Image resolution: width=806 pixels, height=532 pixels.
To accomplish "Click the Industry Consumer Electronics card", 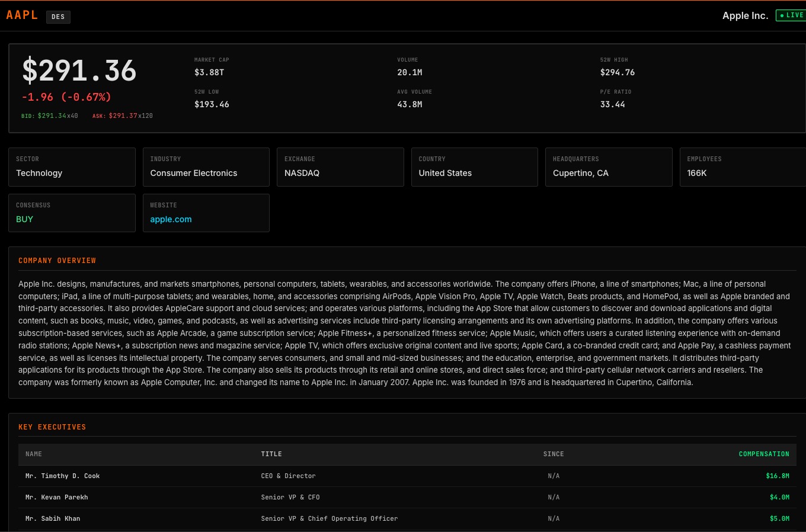I will click(x=206, y=167).
